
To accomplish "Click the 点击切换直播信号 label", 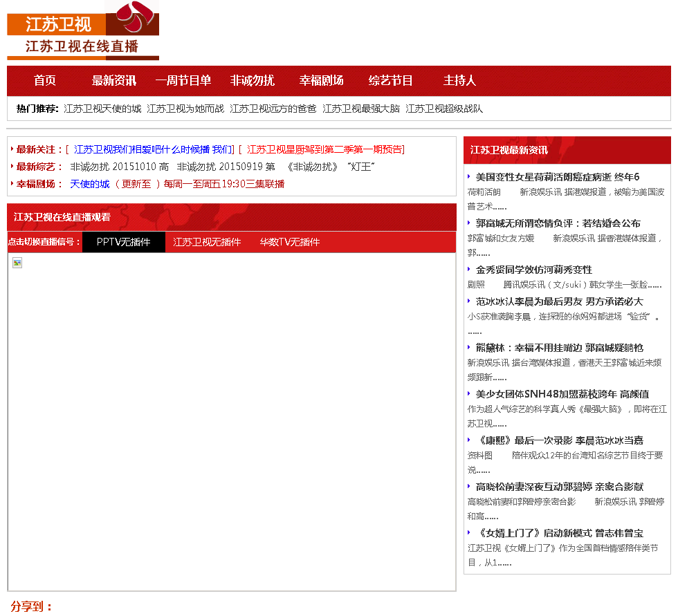I will tap(44, 242).
